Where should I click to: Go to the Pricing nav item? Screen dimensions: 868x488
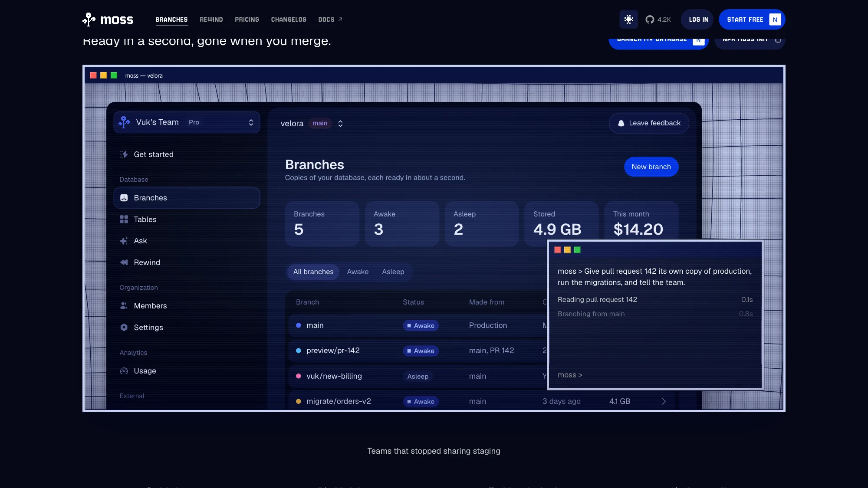pyautogui.click(x=247, y=20)
